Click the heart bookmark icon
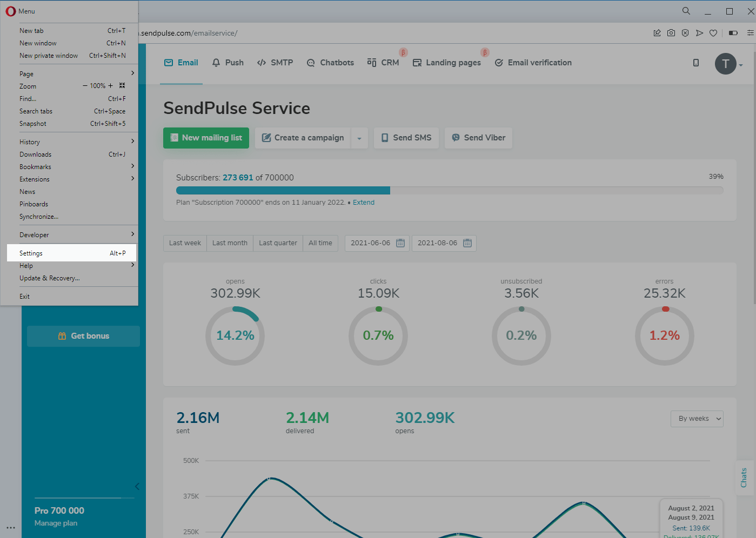The image size is (756, 538). click(713, 33)
